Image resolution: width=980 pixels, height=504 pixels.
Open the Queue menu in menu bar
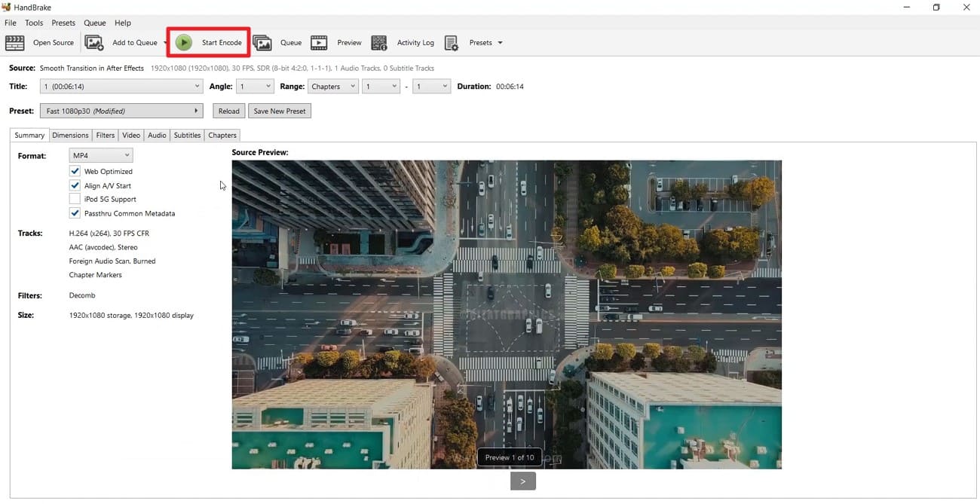pos(95,23)
